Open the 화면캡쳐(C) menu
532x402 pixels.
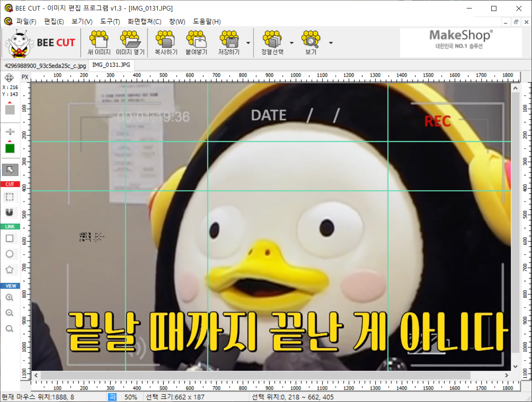(x=144, y=21)
